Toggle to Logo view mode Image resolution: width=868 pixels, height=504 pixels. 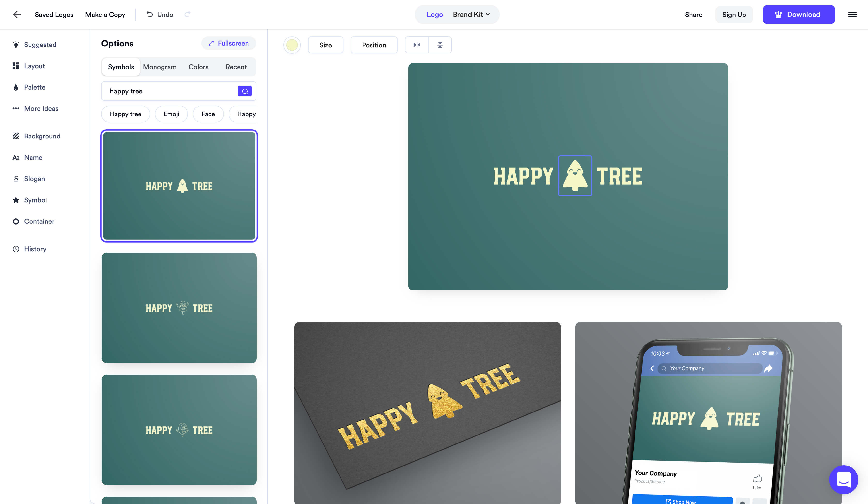pos(434,14)
